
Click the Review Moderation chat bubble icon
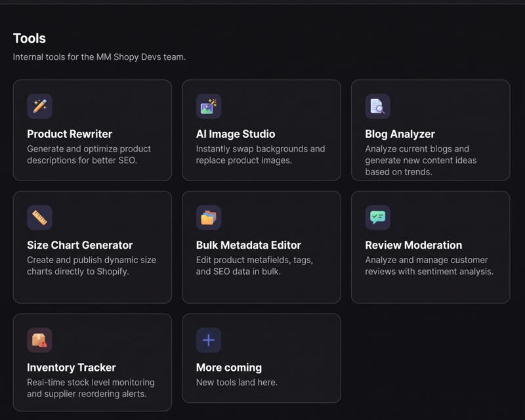pos(378,217)
